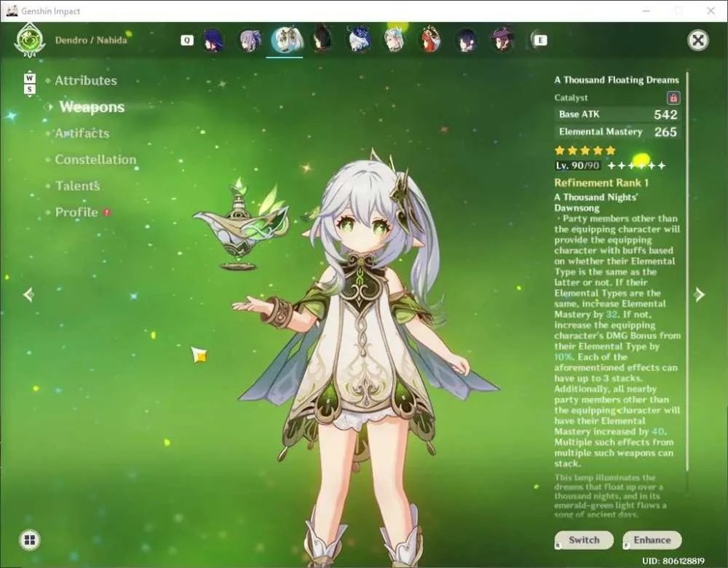This screenshot has width=728, height=568.
Task: Close the character screen with X icon
Action: [x=698, y=40]
